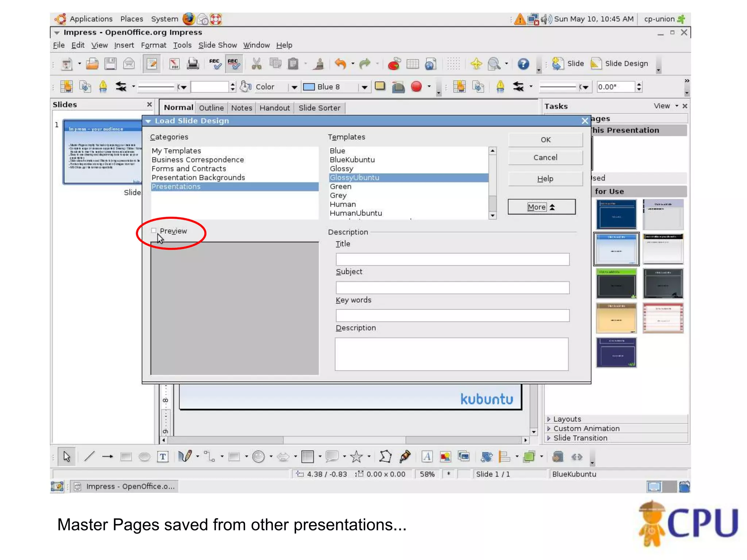The image size is (747, 560).
Task: Select the Text tool in drawing toolbar
Action: click(163, 456)
